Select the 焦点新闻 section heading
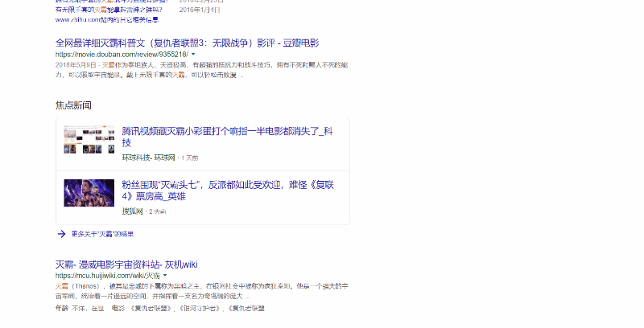 point(73,105)
